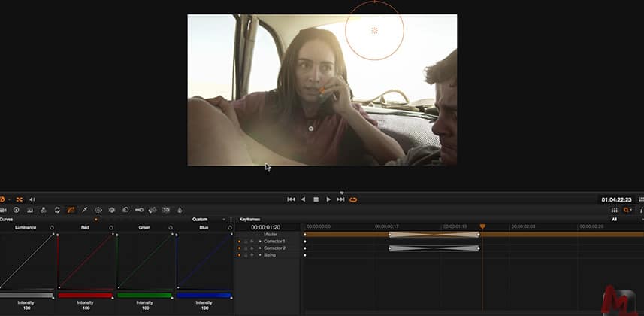This screenshot has width=644, height=316.
Task: Open the Tracker palette
Action: coord(112,210)
